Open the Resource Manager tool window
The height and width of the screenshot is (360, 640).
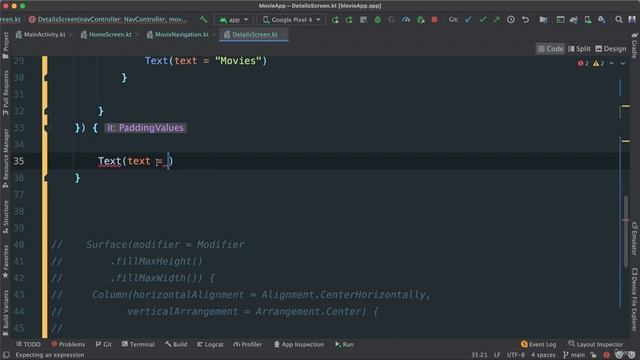coord(5,158)
